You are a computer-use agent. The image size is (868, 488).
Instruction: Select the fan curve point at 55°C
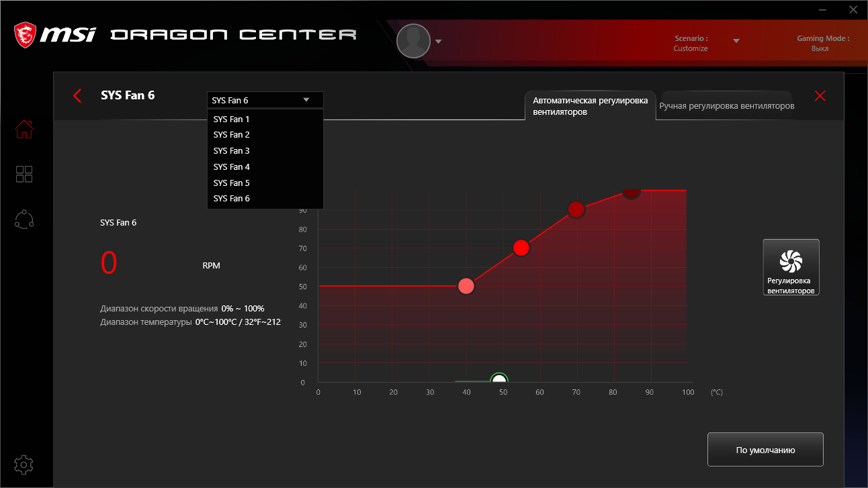521,248
